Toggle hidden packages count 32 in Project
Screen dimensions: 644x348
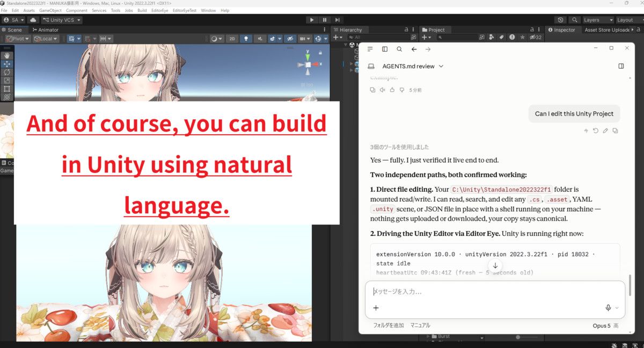(x=536, y=38)
